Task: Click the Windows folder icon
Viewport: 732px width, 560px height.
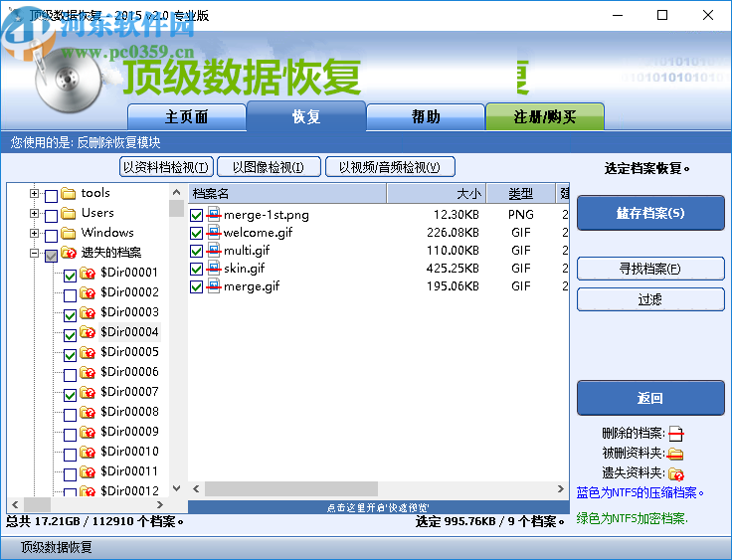Action: coord(69,233)
